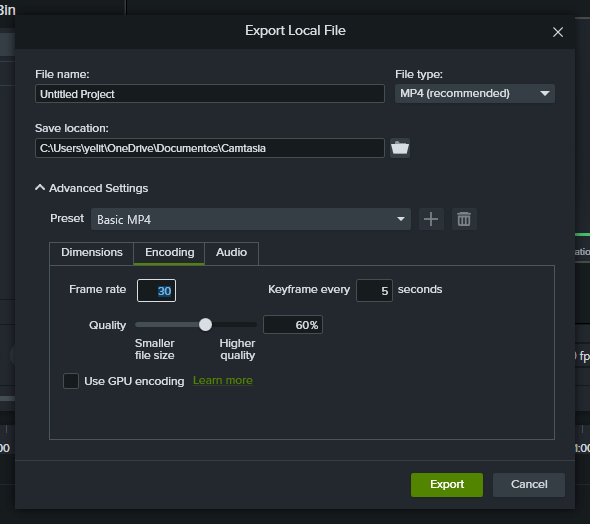Image resolution: width=591 pixels, height=524 pixels.
Task: Collapse the Advanced Settings section
Action: click(x=92, y=188)
